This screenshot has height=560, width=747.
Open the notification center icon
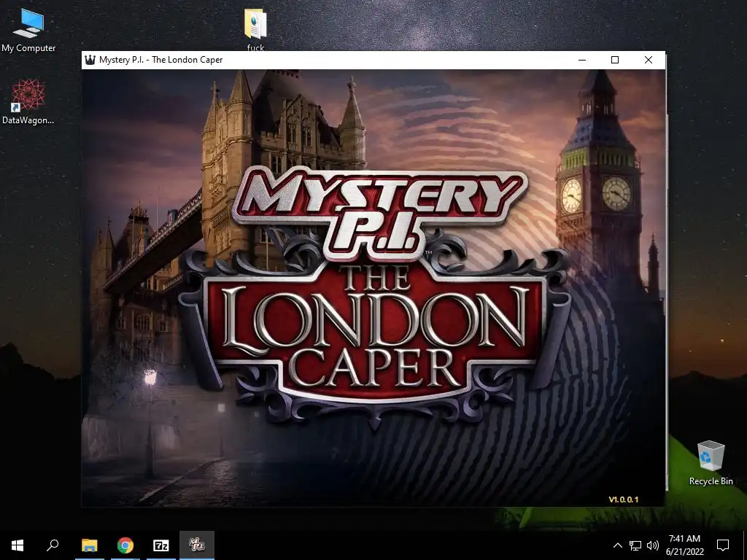coord(723,545)
